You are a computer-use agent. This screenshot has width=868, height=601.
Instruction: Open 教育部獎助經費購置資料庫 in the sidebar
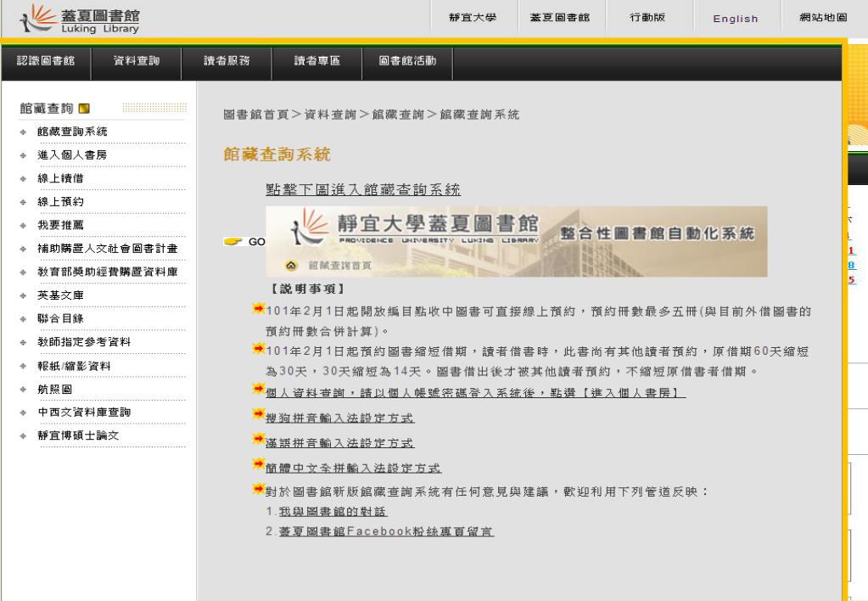click(x=108, y=272)
